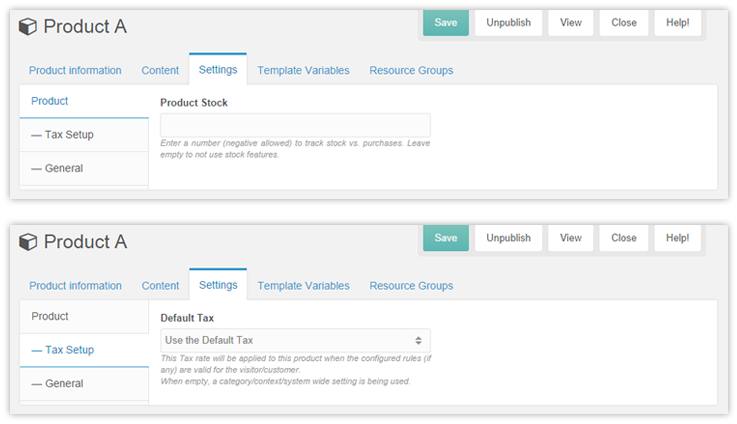Click the Default Tax field label
Screen dimensions: 737x424
point(187,318)
